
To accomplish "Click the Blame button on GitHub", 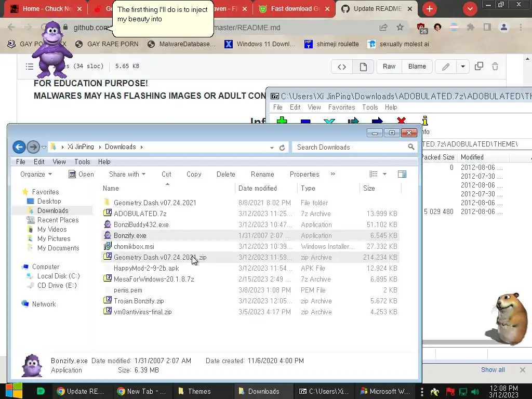I will [x=417, y=66].
